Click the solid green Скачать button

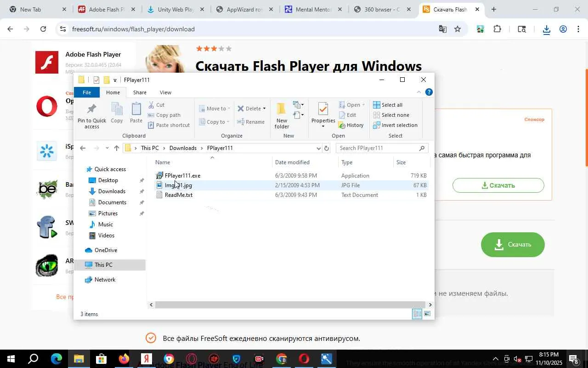513,244
